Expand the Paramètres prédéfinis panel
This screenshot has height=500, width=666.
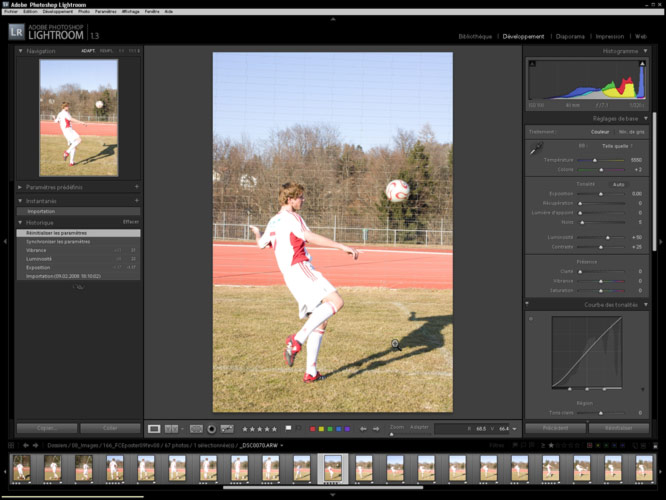(21, 187)
